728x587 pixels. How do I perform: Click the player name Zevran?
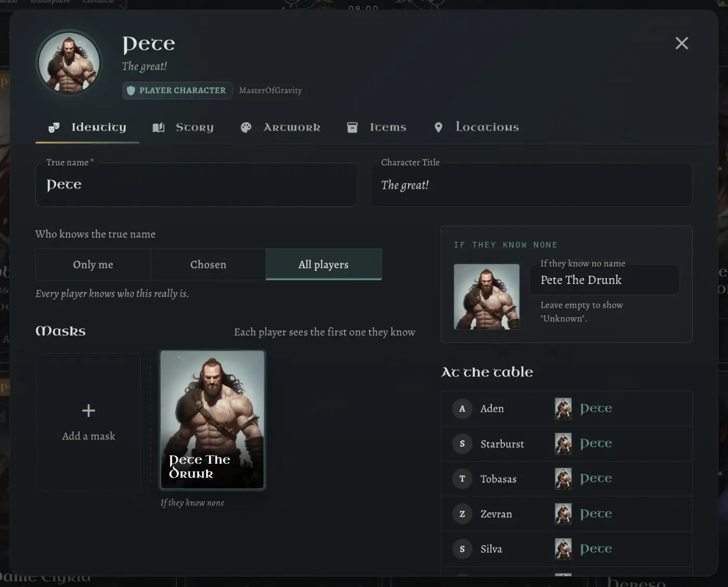tap(496, 514)
